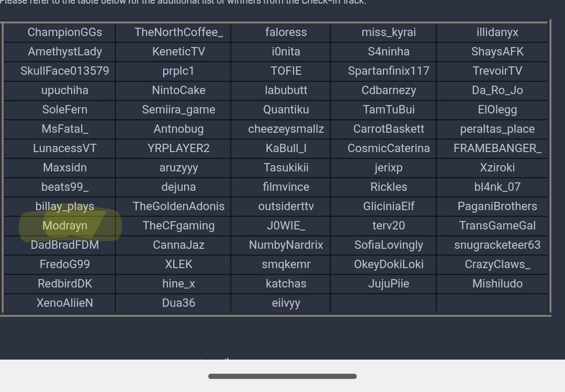
Task: Click the highlighted Modrayn username cell
Action: tap(65, 226)
